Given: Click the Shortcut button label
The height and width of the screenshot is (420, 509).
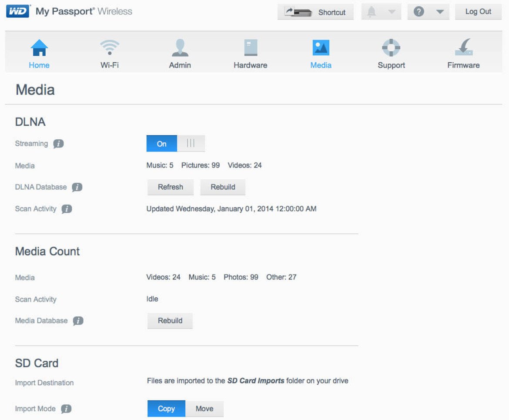Looking at the screenshot, I should click(x=332, y=12).
